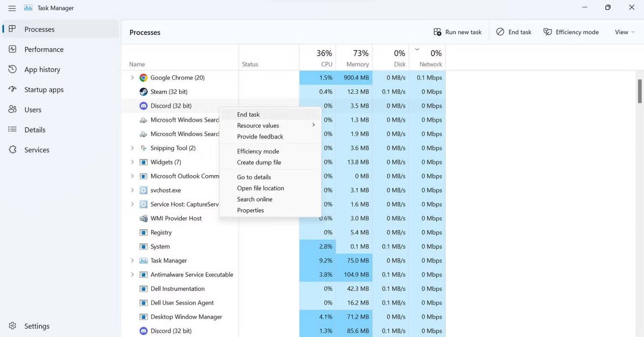Enable Efficiency mode for the selected process
This screenshot has width=644, height=337.
[x=258, y=151]
